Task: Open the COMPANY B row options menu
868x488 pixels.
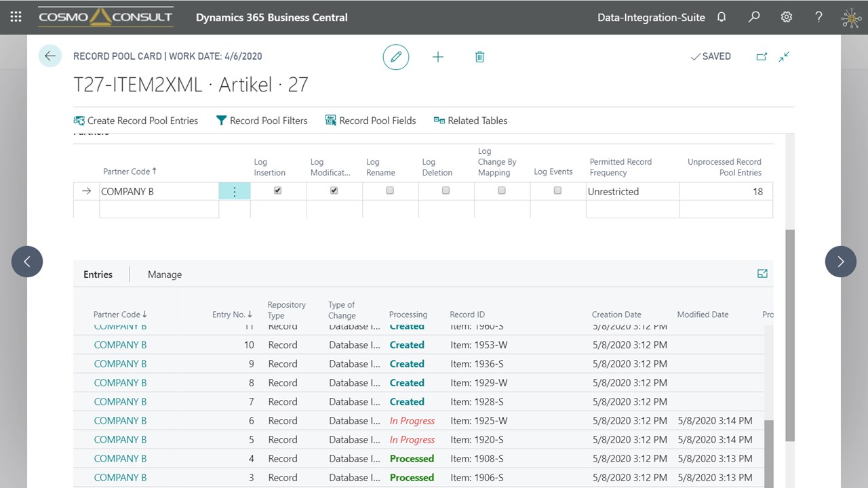Action: click(235, 192)
